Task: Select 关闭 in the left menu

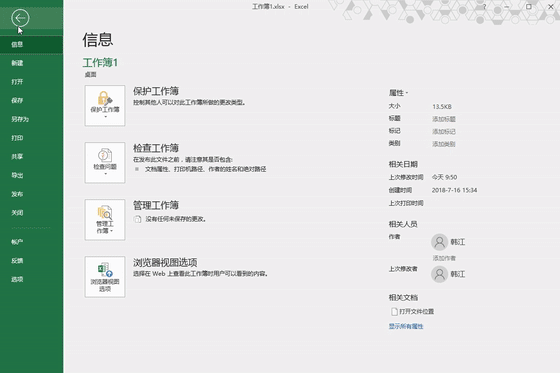Action: (x=31, y=213)
